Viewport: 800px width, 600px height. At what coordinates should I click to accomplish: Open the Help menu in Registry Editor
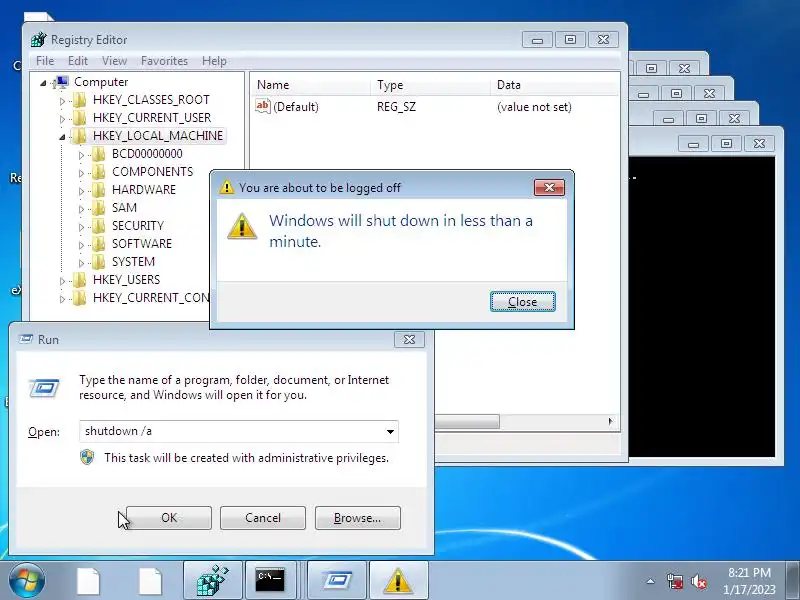pyautogui.click(x=214, y=61)
